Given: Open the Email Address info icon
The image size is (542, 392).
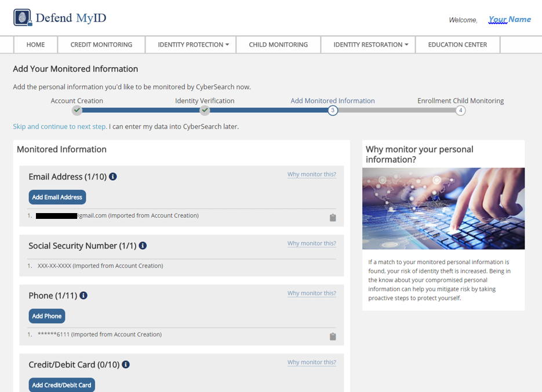Looking at the screenshot, I should click(x=112, y=177).
